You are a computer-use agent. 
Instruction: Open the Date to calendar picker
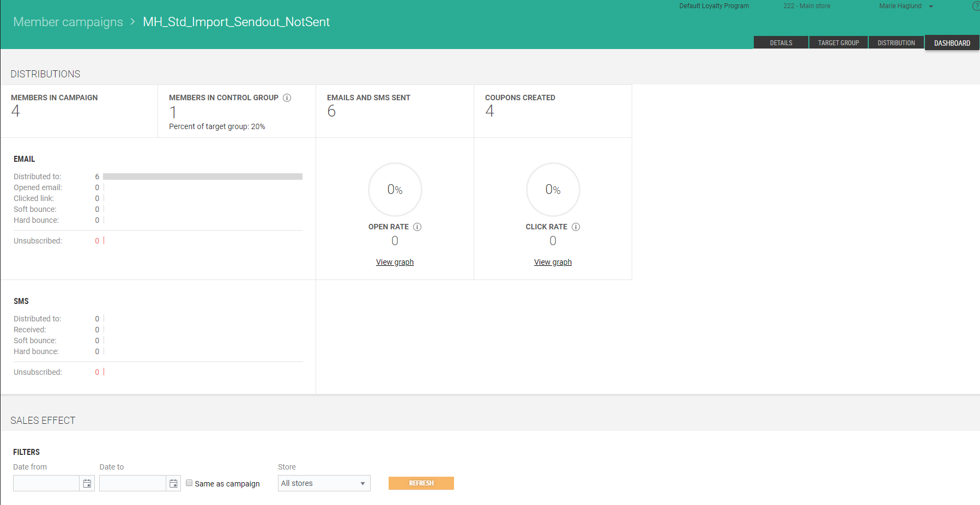[x=173, y=484]
